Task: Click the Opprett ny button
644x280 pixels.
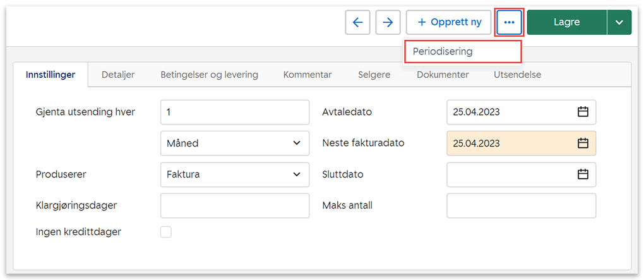Action: tap(449, 22)
